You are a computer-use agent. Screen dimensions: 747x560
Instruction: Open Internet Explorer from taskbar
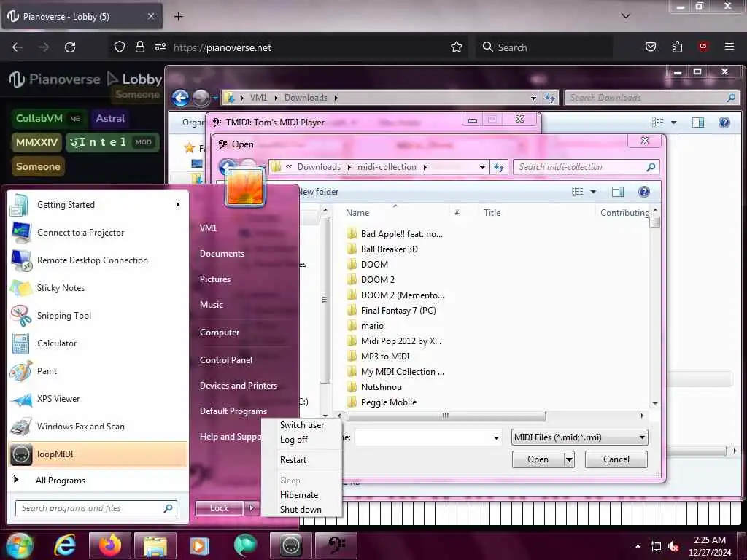(64, 545)
